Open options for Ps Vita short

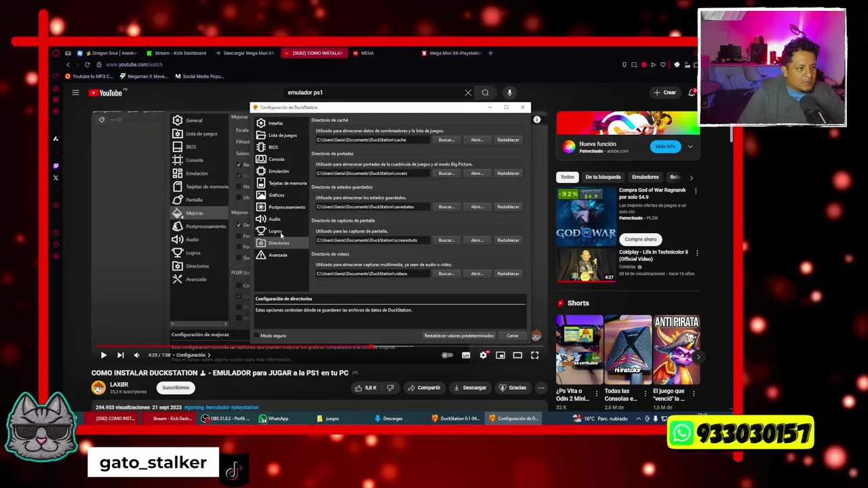pos(597,392)
